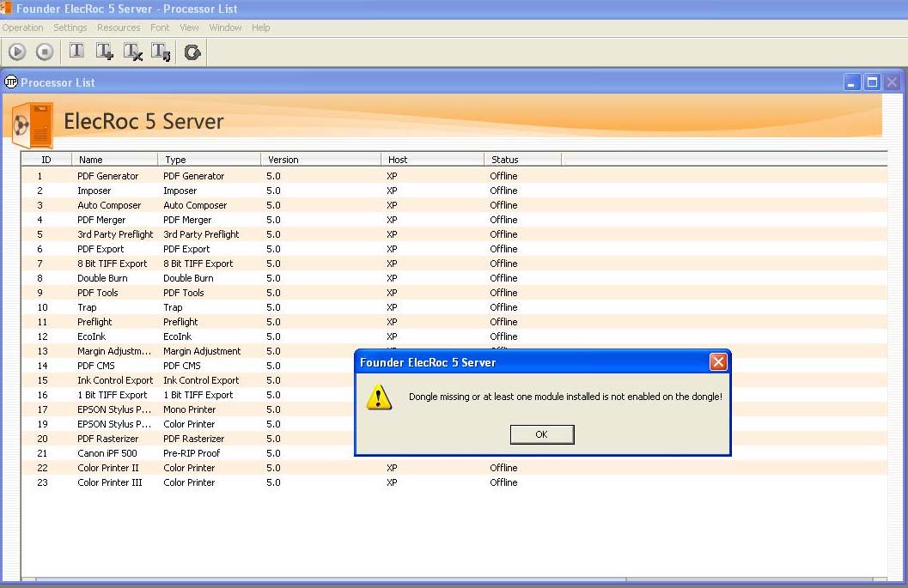Viewport: 908px width, 588px height.
Task: Click the yellow warning triangle in dialog
Action: pyautogui.click(x=379, y=397)
